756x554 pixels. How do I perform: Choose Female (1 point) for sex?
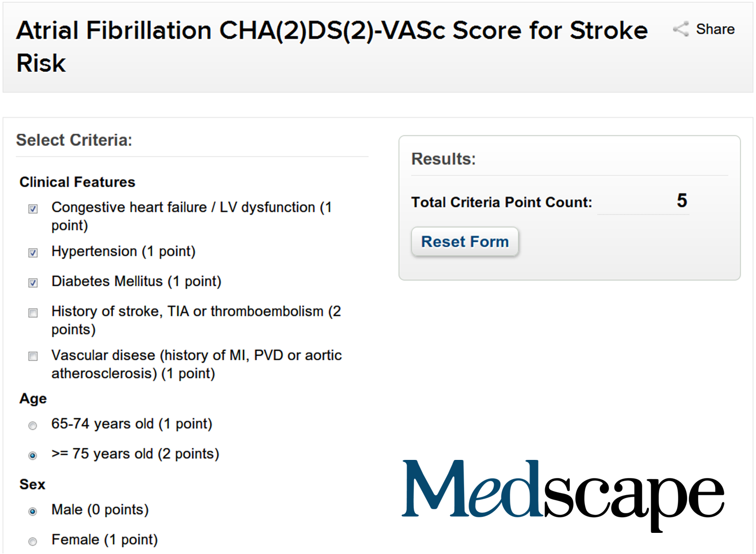tap(32, 541)
